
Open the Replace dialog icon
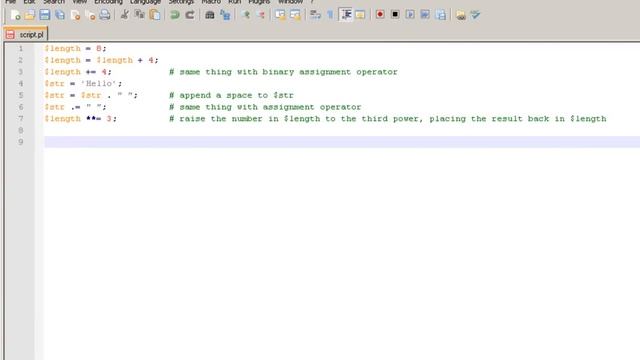pyautogui.click(x=225, y=15)
